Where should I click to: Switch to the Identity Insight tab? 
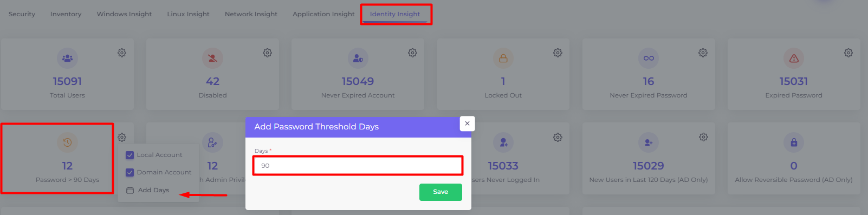click(x=395, y=14)
